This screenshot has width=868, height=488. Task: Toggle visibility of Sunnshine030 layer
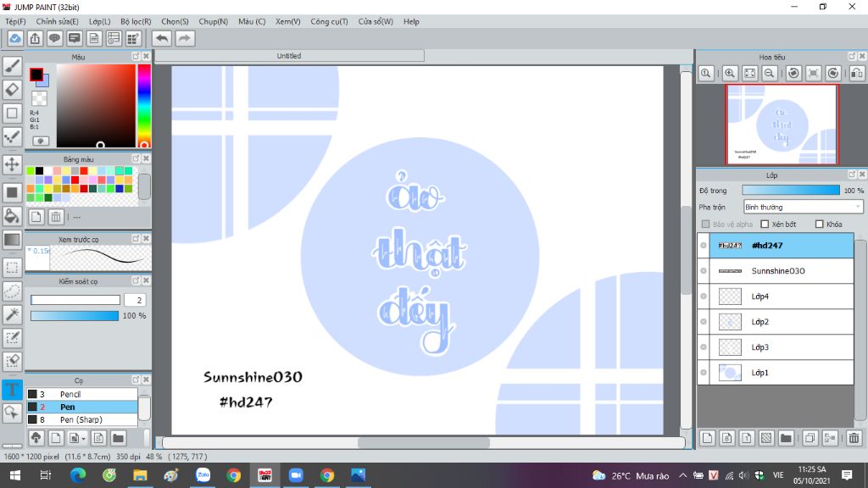pyautogui.click(x=703, y=270)
